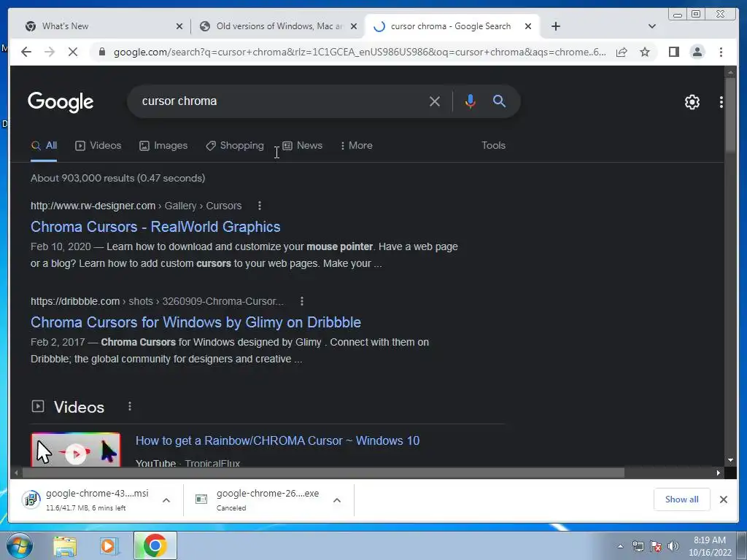Click the network status tray icon
This screenshot has width=747, height=560.
pos(638,546)
